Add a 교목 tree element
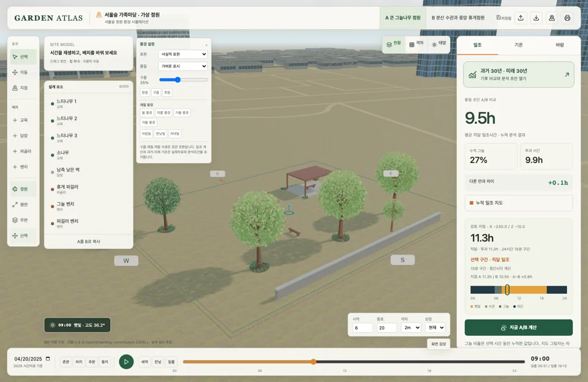588x382 pixels. click(x=23, y=120)
